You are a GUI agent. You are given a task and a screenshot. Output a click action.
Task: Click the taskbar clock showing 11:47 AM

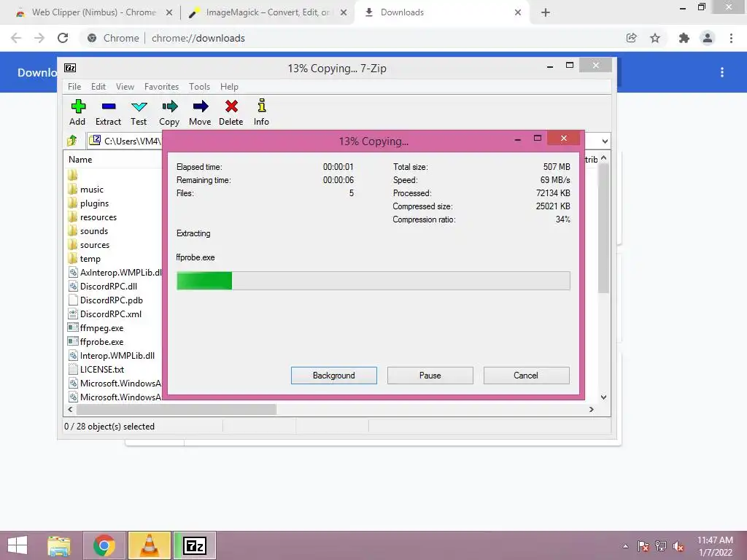(x=715, y=540)
